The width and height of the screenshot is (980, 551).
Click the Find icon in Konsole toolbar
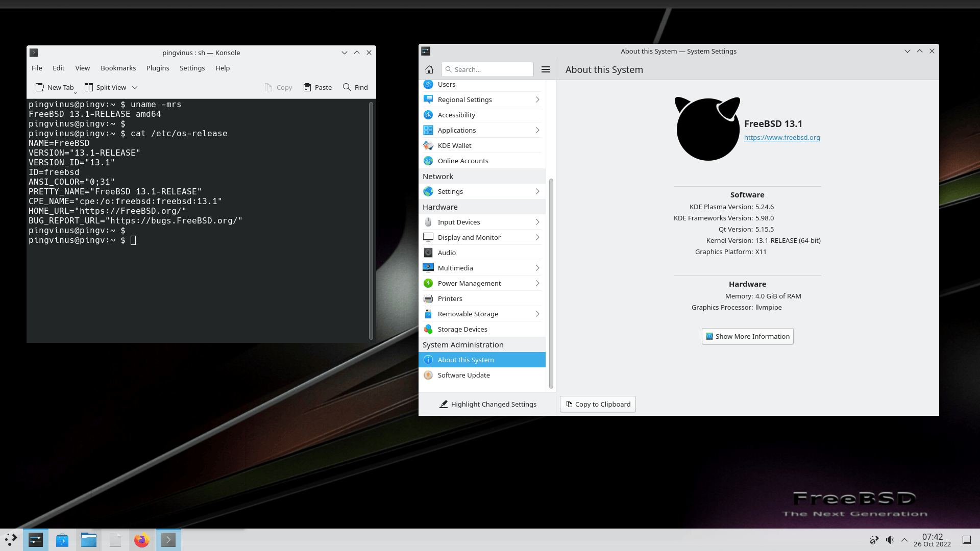pos(355,87)
